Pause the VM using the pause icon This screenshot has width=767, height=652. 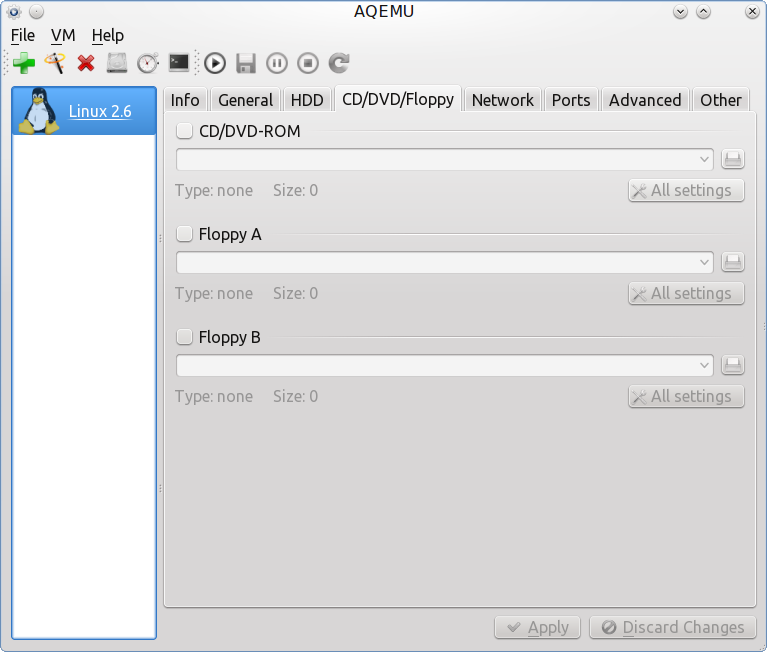[x=277, y=64]
